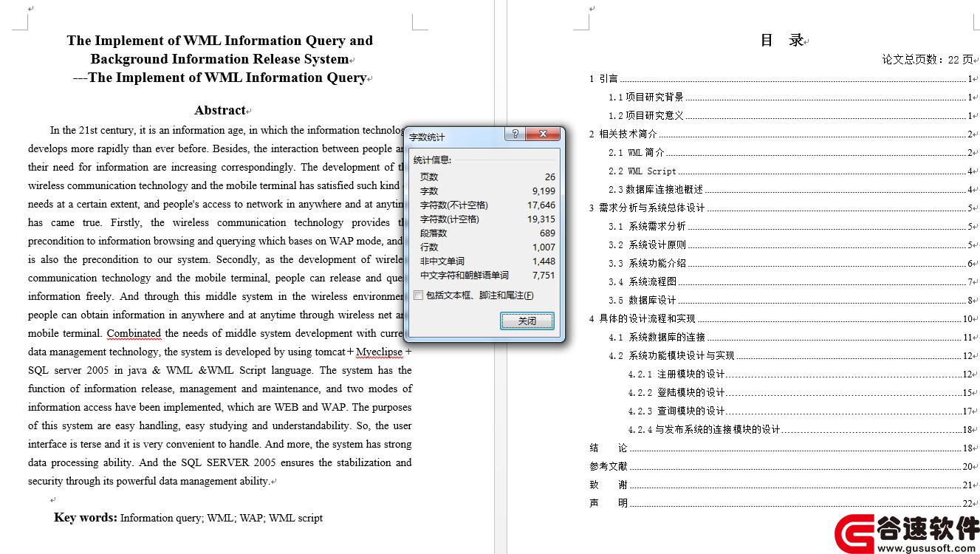
Task: Open contents entry 声 明
Action: point(781,503)
